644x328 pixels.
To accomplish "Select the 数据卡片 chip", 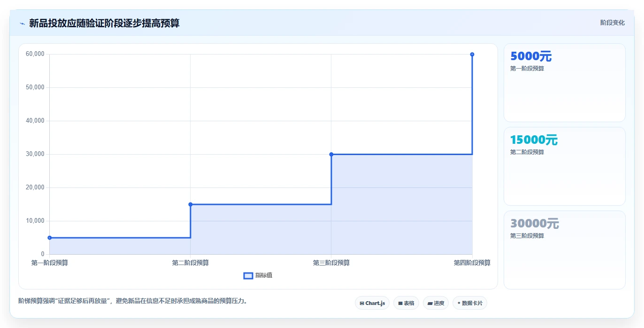I will pyautogui.click(x=469, y=303).
